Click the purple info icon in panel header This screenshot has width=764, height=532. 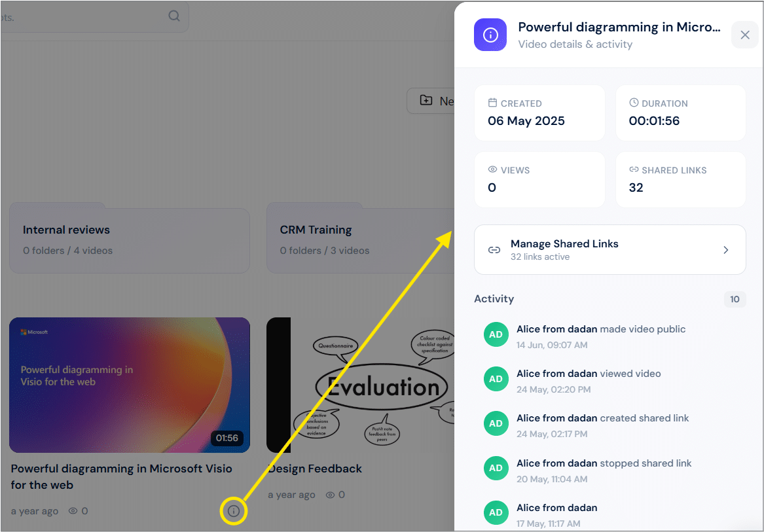point(490,35)
